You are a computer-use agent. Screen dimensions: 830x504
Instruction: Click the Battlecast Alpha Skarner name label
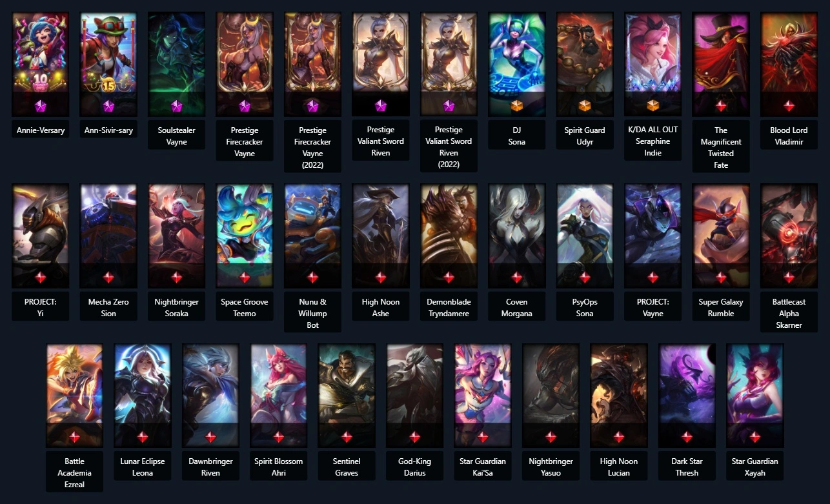pos(789,313)
